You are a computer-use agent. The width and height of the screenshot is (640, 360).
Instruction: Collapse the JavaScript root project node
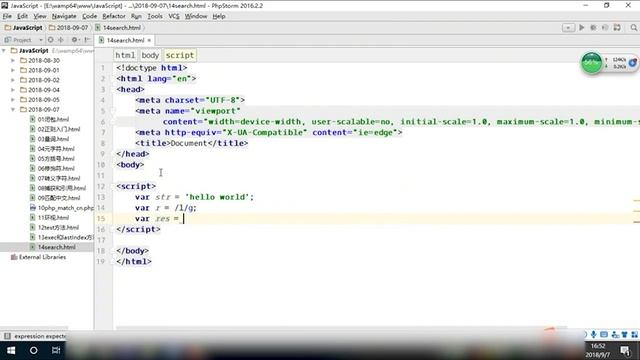4,51
